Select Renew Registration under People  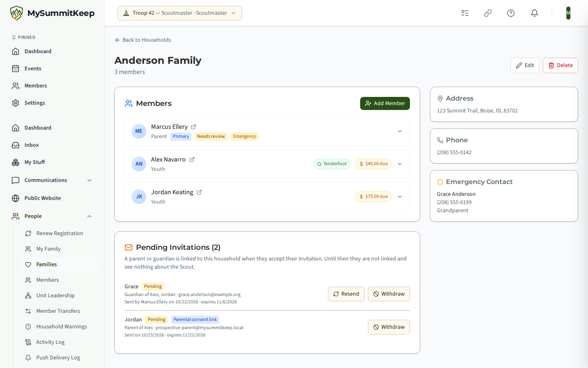pyautogui.click(x=59, y=233)
